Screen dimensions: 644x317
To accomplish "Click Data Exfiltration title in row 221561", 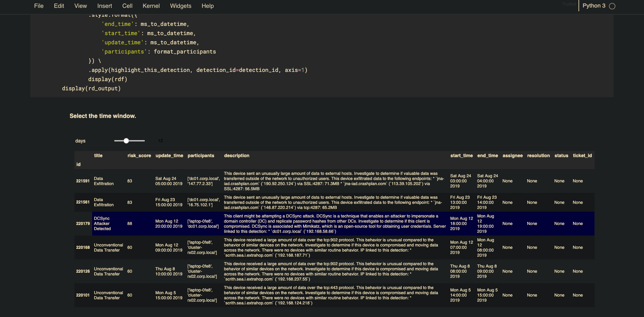I will coord(104,202).
